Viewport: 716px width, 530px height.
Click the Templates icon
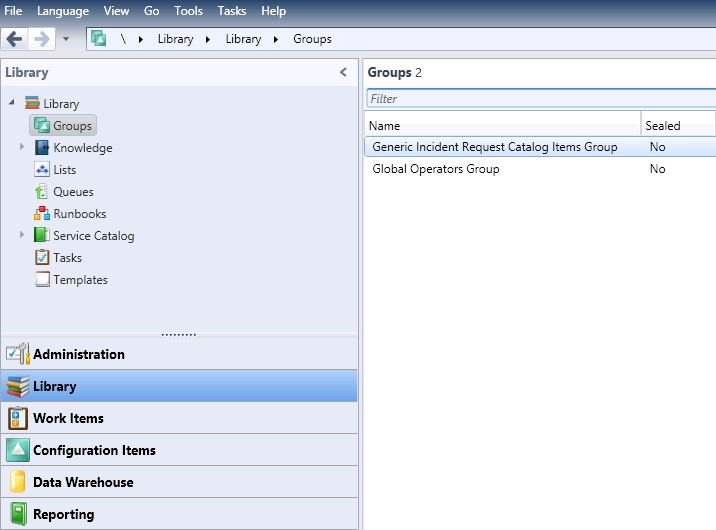[x=42, y=279]
